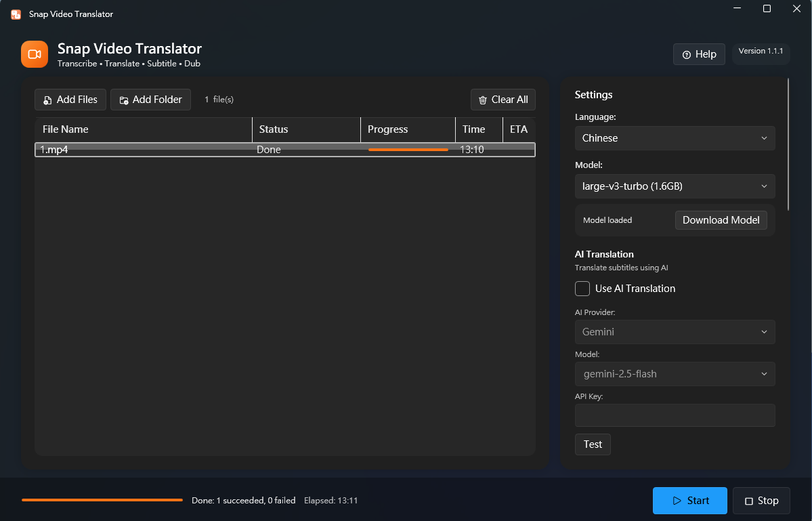This screenshot has width=812, height=521.
Task: Expand the large-v3-turbo model dropdown
Action: click(x=675, y=186)
